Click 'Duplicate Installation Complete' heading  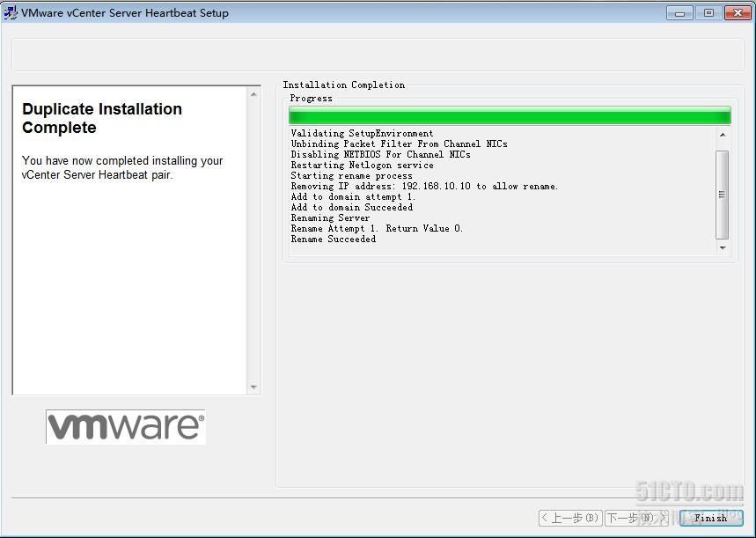[x=102, y=118]
